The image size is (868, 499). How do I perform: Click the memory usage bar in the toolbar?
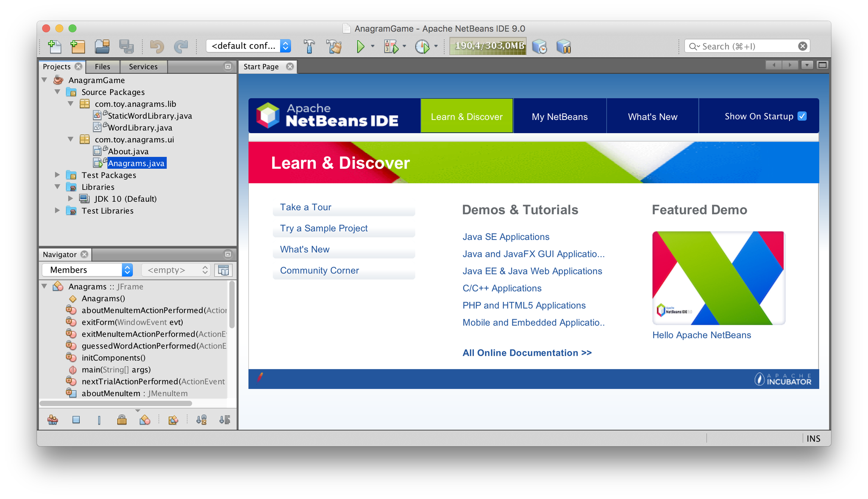pyautogui.click(x=487, y=46)
